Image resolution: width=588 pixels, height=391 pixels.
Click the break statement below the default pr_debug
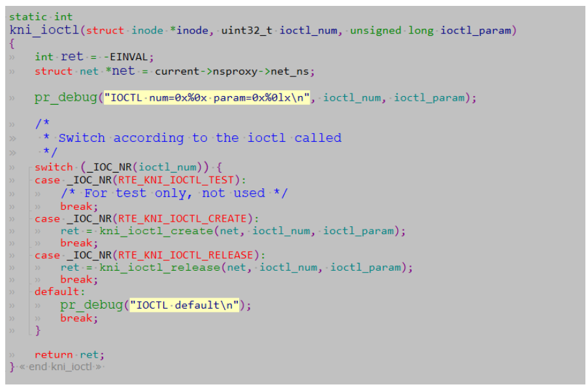(x=79, y=318)
